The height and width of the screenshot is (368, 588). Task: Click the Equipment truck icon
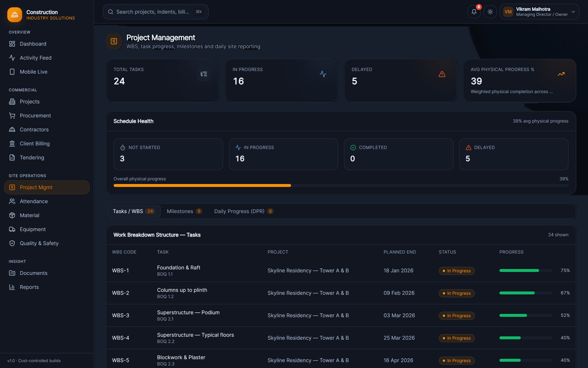pos(12,229)
